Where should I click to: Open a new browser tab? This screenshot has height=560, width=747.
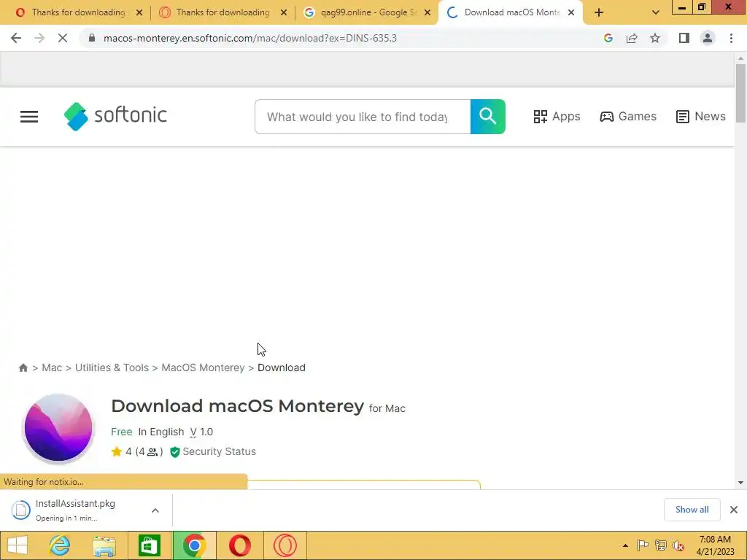click(x=599, y=13)
